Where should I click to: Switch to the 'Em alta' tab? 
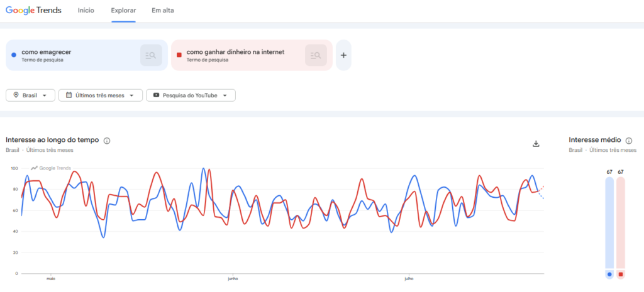click(163, 11)
